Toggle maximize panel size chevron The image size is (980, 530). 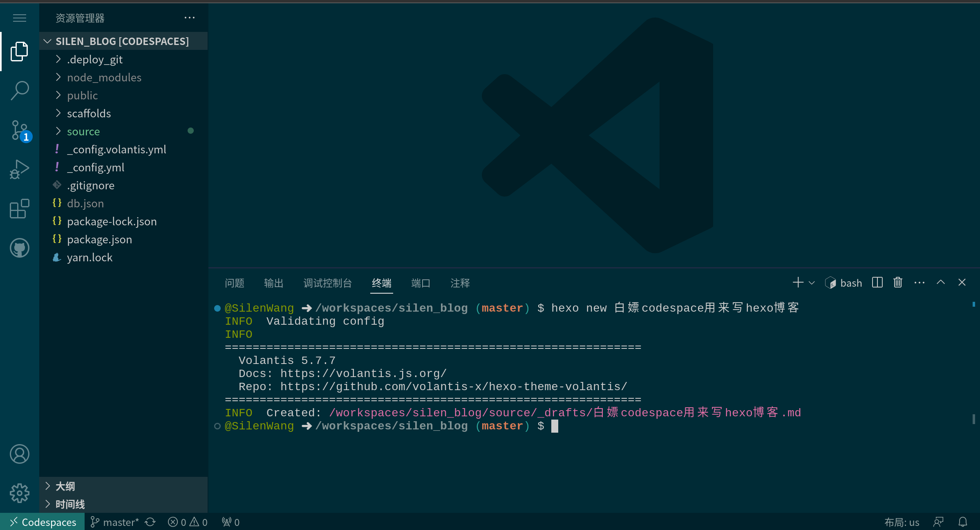940,283
